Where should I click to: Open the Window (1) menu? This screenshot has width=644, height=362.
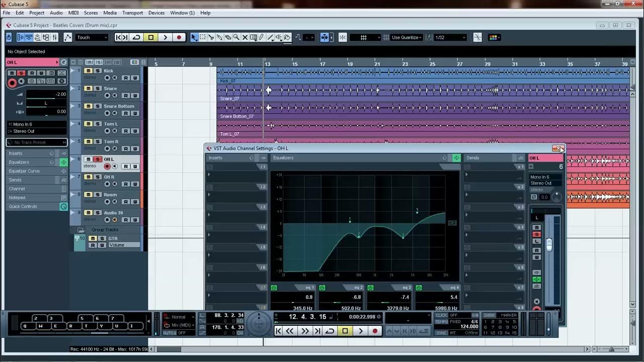[x=183, y=13]
